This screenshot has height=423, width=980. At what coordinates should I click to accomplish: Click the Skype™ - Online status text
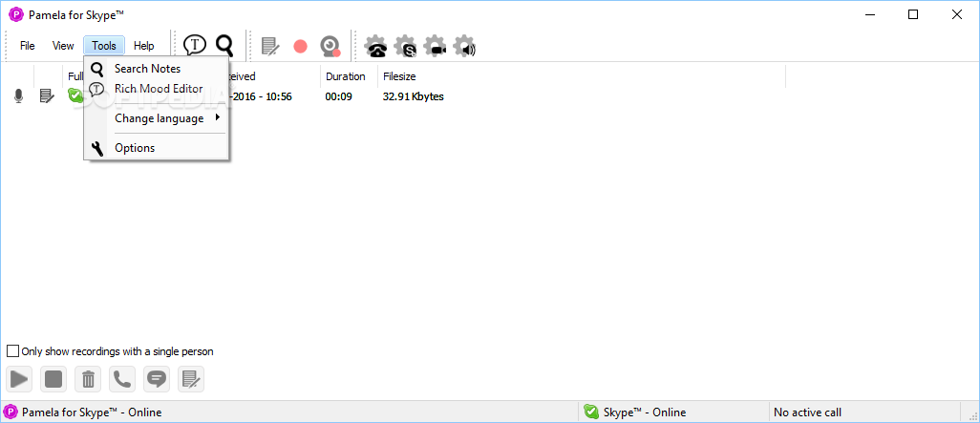tap(645, 412)
